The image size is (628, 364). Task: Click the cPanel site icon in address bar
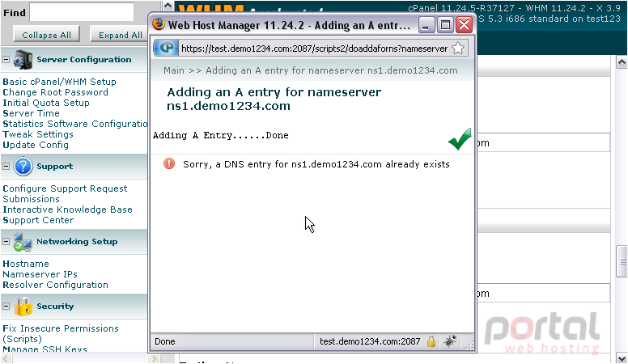click(167, 49)
